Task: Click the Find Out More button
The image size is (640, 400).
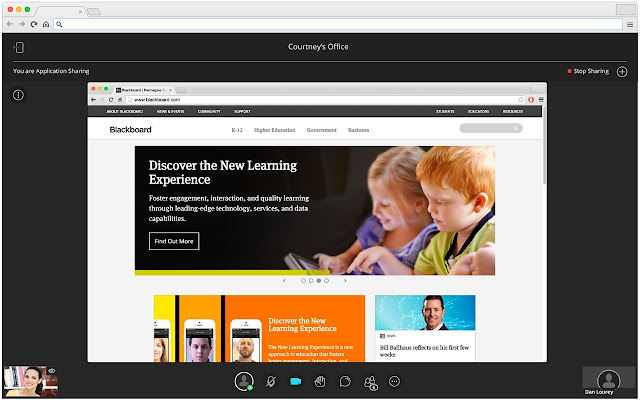Action: tap(174, 241)
